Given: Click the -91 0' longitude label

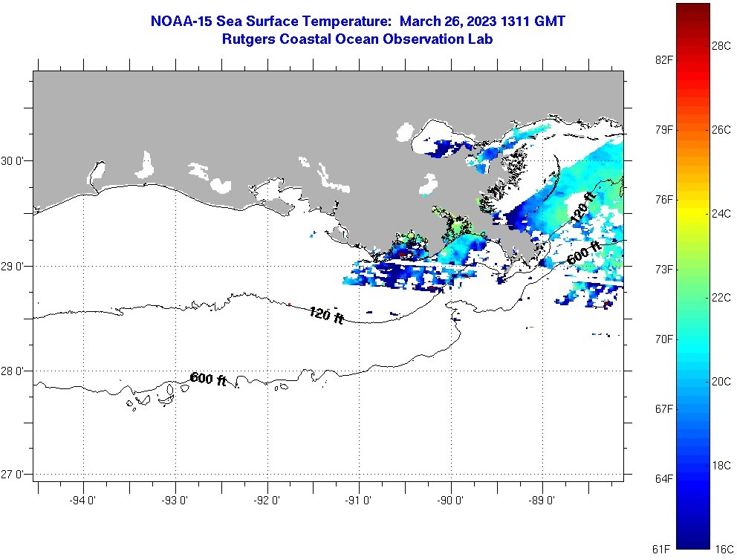Looking at the screenshot, I should [358, 501].
